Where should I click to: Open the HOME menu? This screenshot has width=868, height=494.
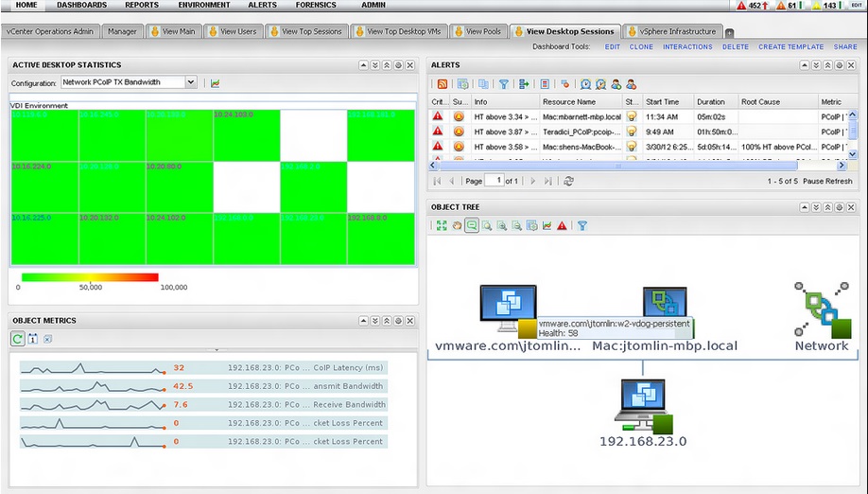(26, 5)
